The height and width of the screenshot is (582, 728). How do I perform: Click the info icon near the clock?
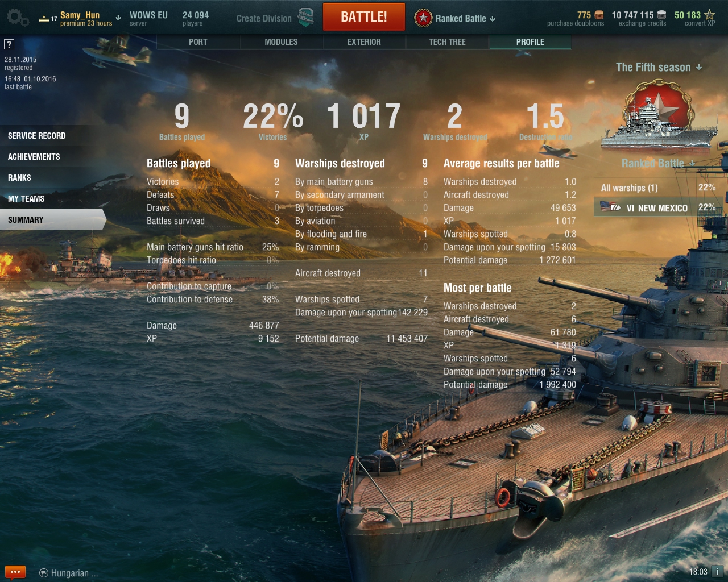(x=717, y=572)
